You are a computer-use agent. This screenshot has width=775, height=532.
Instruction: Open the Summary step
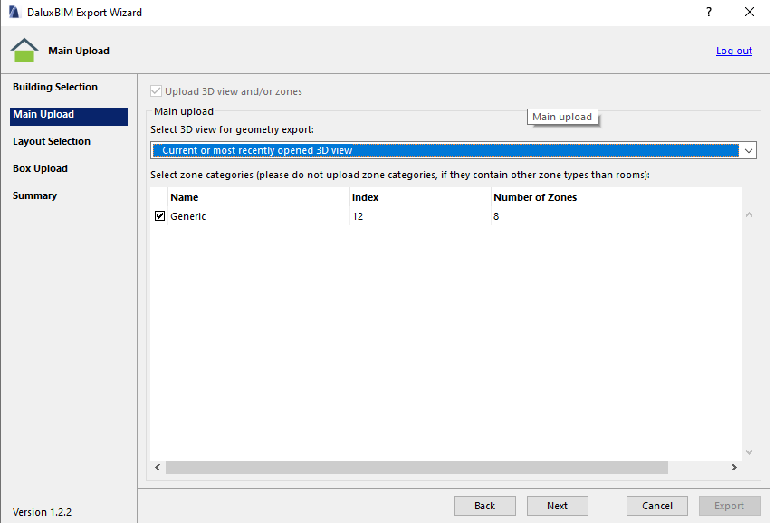point(34,196)
